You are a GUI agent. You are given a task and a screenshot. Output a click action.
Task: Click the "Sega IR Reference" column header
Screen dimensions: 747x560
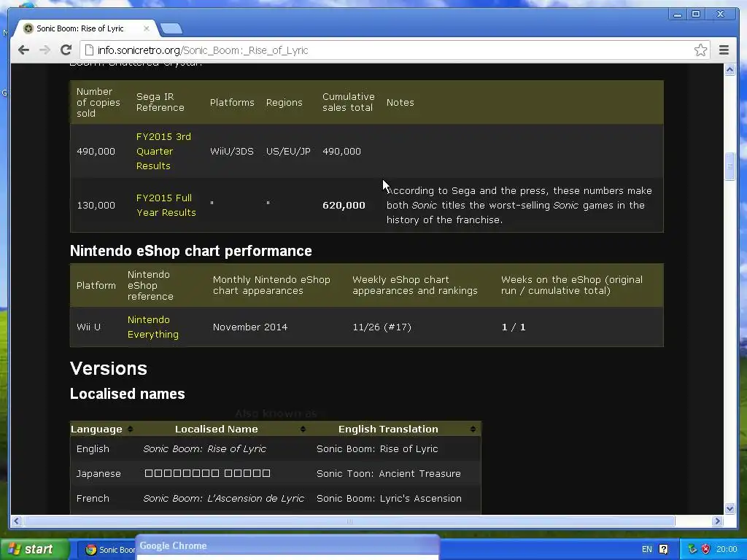click(x=160, y=102)
